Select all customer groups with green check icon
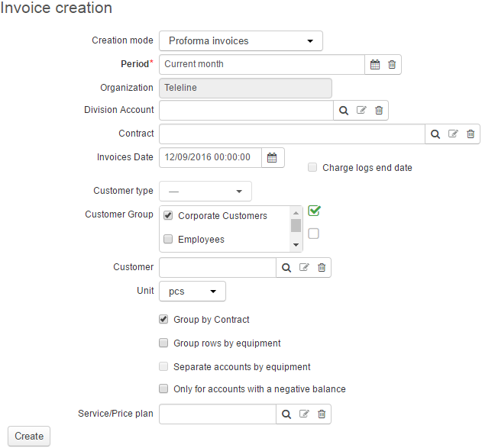Screen dimensions: 482x448 tap(314, 211)
